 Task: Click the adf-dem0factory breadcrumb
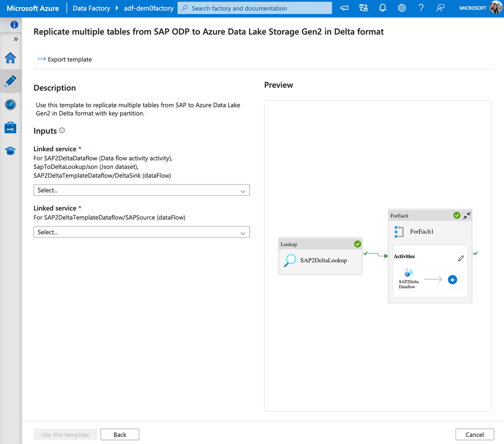[149, 9]
